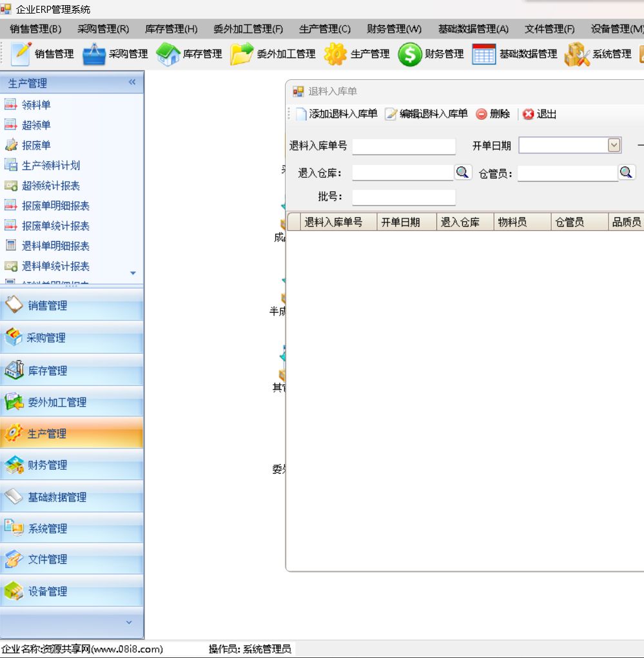Switch to 采购管理 navigation group
644x658 pixels.
[72, 337]
